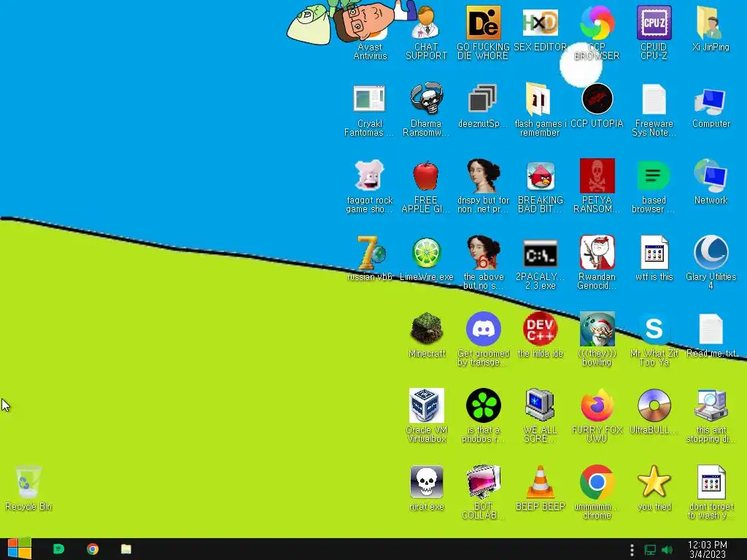Image resolution: width=747 pixels, height=560 pixels.
Task: Click the volume speaker tray icon
Action: (667, 550)
